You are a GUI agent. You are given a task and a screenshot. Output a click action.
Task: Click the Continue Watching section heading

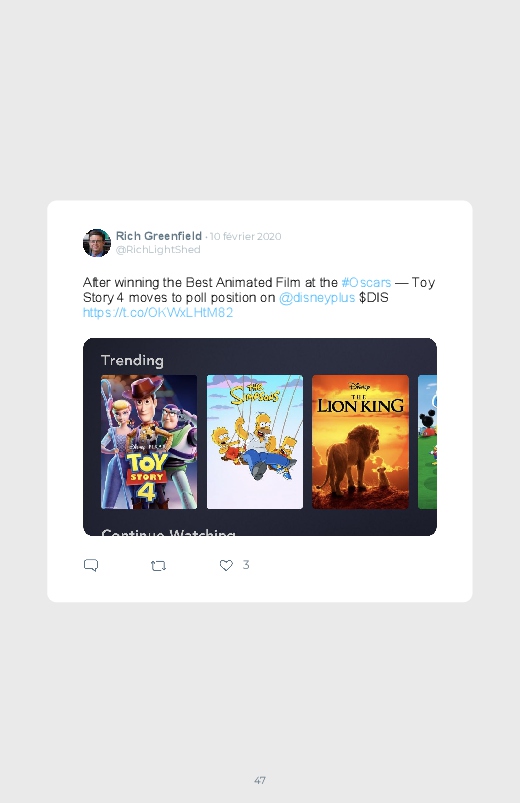point(169,533)
